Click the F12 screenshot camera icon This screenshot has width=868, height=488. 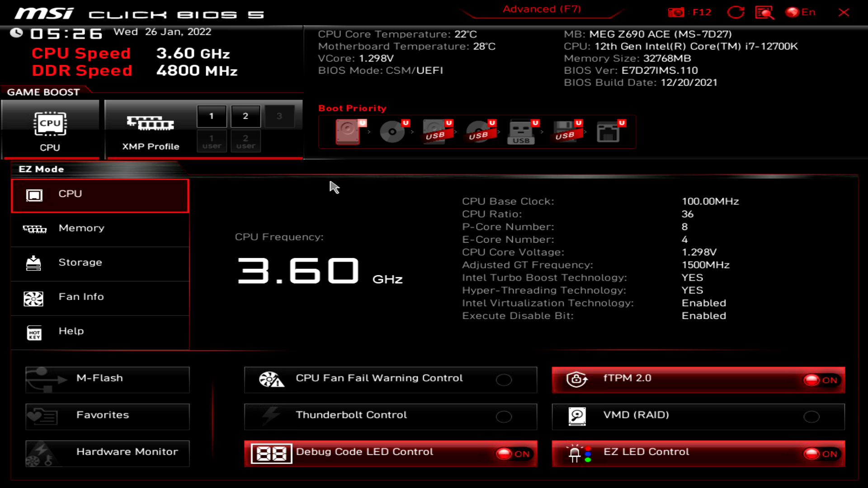pyautogui.click(x=676, y=13)
